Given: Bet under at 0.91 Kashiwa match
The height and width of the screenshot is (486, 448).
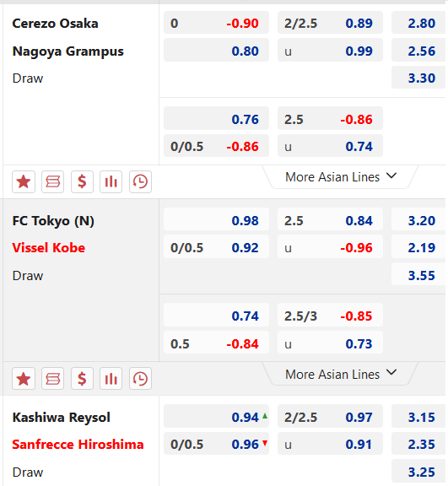Looking at the screenshot, I should click(x=330, y=444).
